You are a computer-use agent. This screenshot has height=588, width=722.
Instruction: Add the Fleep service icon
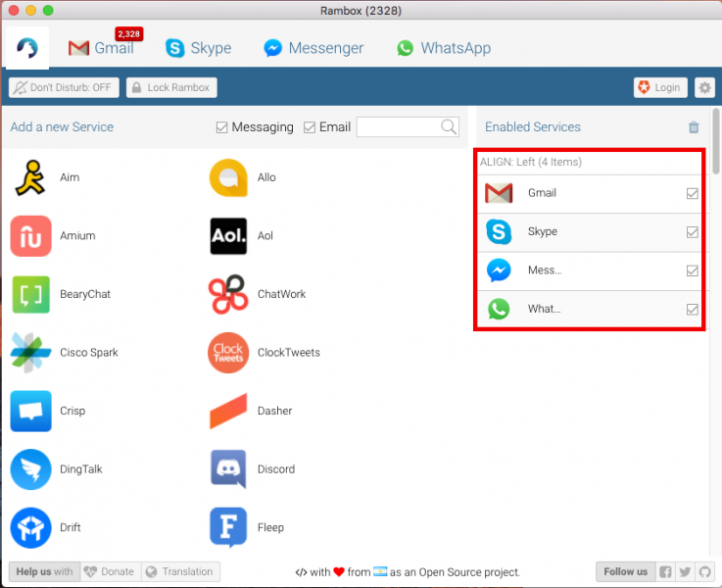pyautogui.click(x=228, y=528)
